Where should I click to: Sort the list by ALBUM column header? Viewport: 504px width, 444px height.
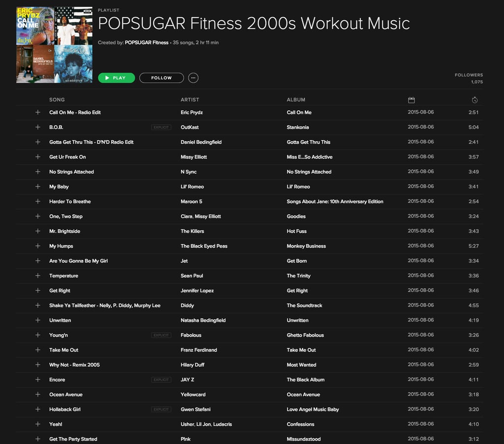[296, 99]
